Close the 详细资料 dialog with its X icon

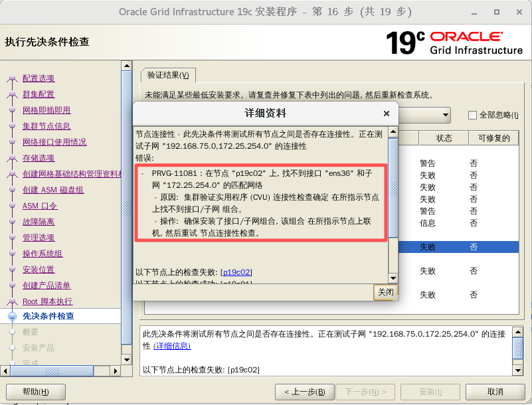point(386,114)
